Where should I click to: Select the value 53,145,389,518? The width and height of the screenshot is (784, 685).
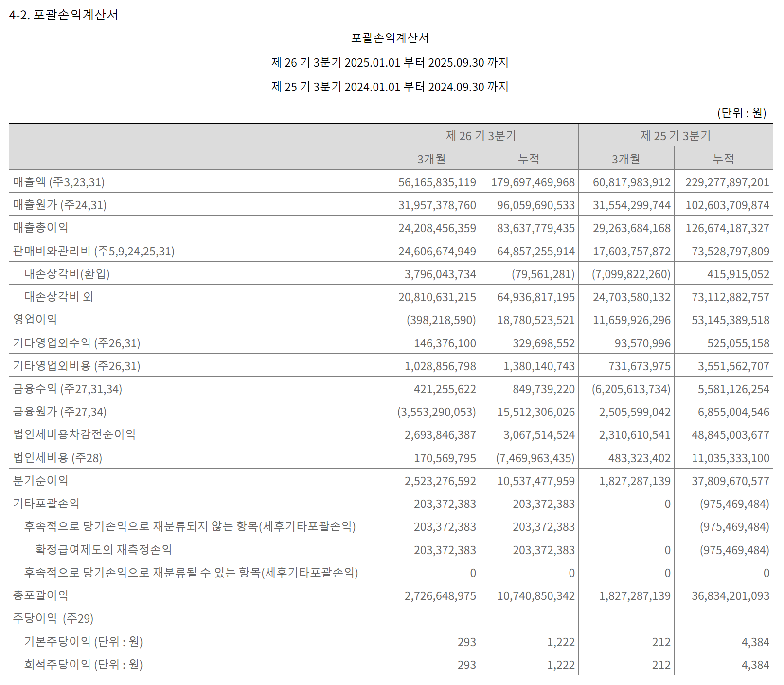731,320
